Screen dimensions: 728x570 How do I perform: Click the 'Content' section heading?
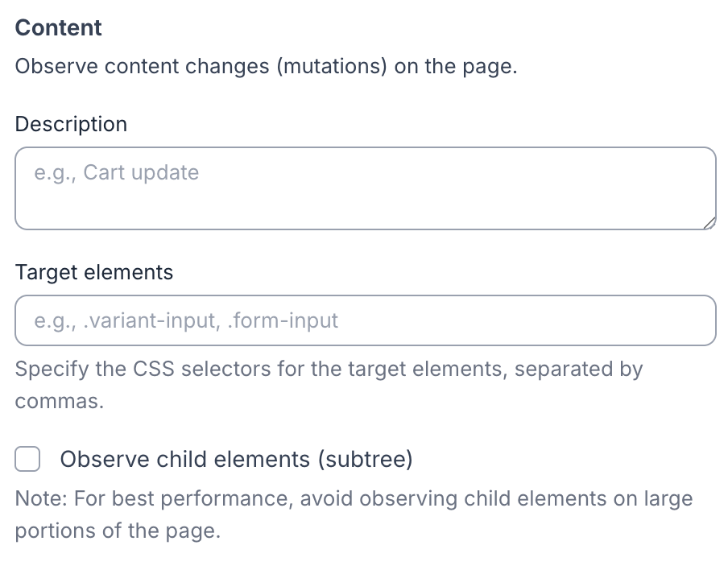point(59,27)
